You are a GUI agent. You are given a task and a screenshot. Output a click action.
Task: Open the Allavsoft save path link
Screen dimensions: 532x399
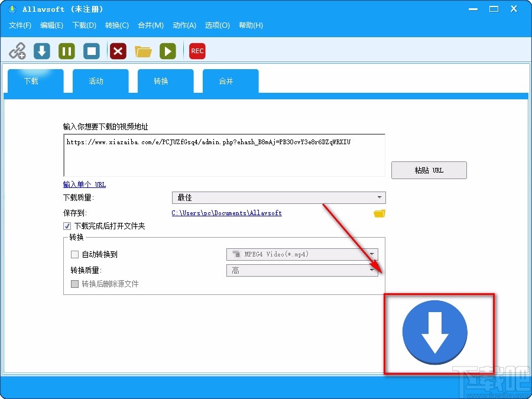225,213
